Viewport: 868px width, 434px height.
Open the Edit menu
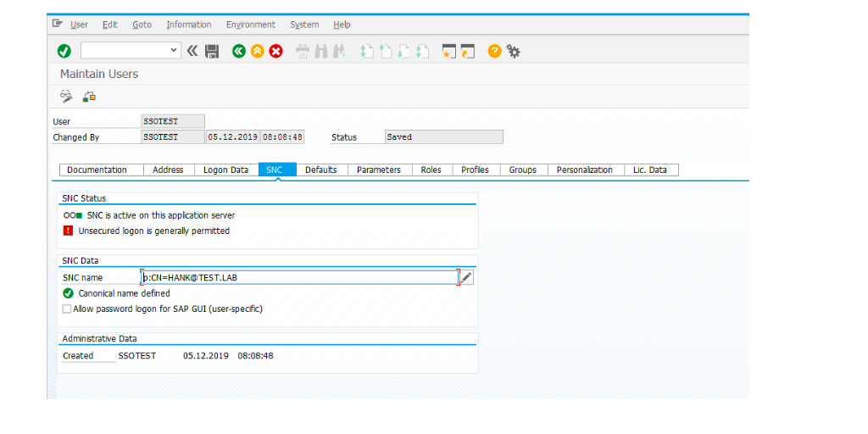point(110,25)
